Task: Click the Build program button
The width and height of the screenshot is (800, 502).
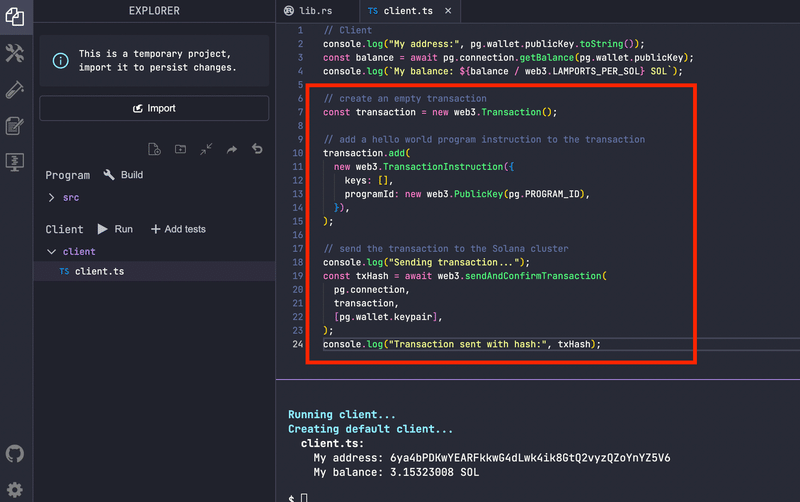Action: coord(123,175)
